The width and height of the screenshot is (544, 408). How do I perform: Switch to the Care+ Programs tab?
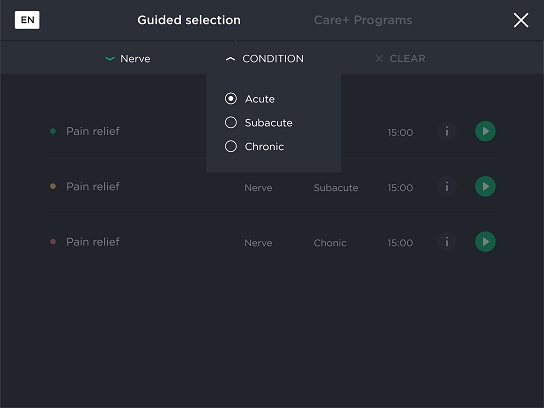[x=363, y=20]
